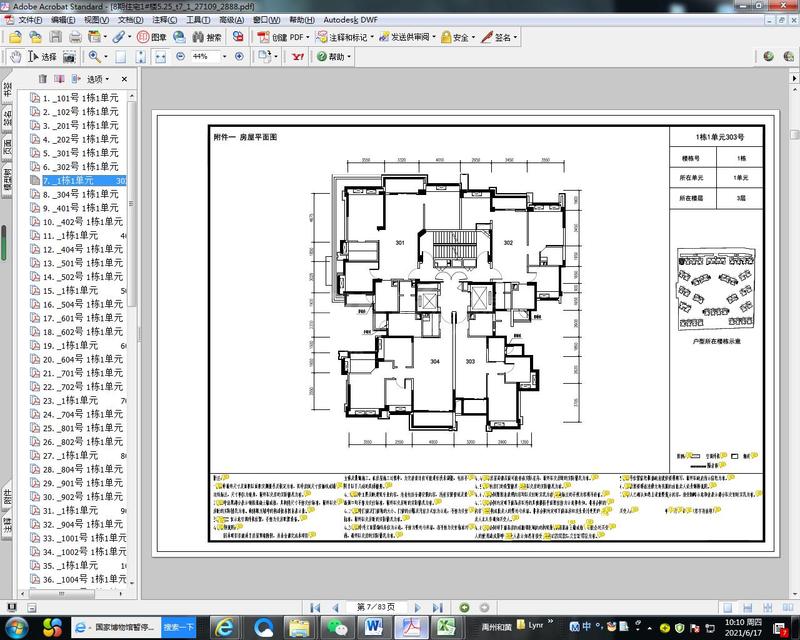Click the Print icon in toolbar
Image resolution: width=800 pixels, height=640 pixels.
point(76,37)
